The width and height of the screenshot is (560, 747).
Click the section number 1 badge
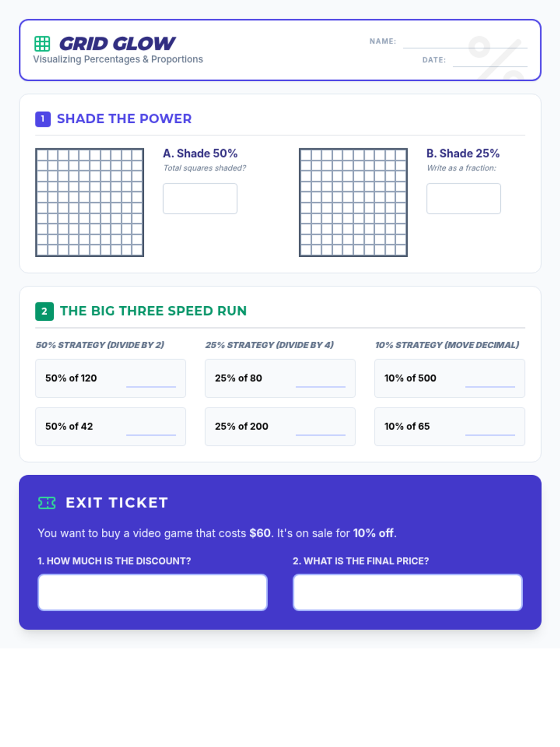click(x=43, y=119)
